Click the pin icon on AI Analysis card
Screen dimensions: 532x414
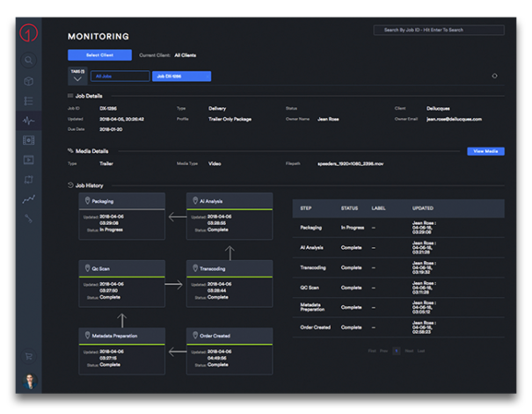coord(195,200)
